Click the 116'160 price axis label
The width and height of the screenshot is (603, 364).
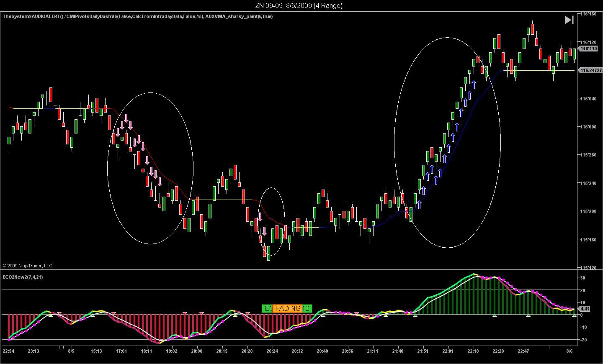[x=588, y=14]
